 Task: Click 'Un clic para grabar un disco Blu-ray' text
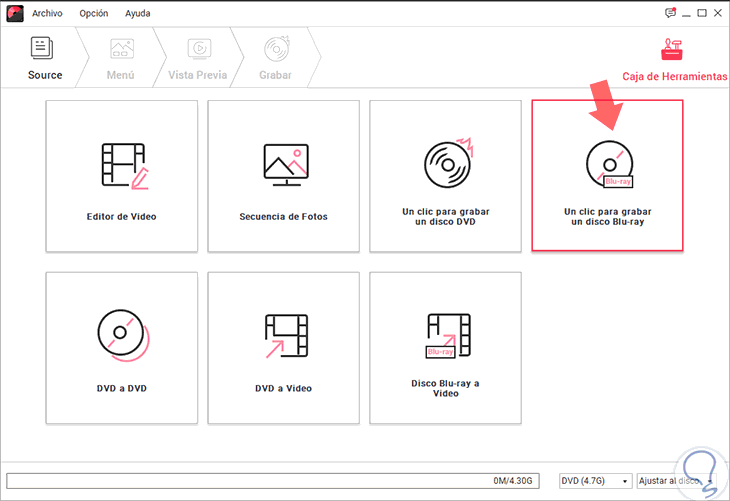608,217
